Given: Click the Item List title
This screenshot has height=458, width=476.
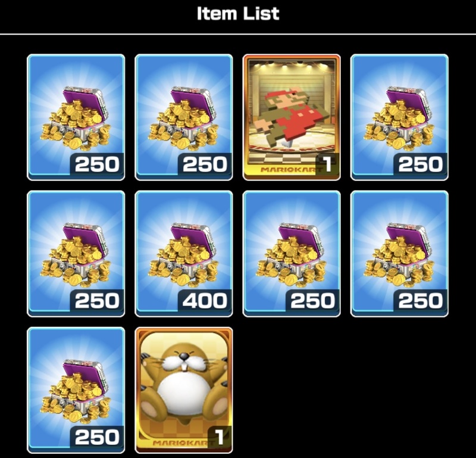Looking at the screenshot, I should click(x=238, y=14).
